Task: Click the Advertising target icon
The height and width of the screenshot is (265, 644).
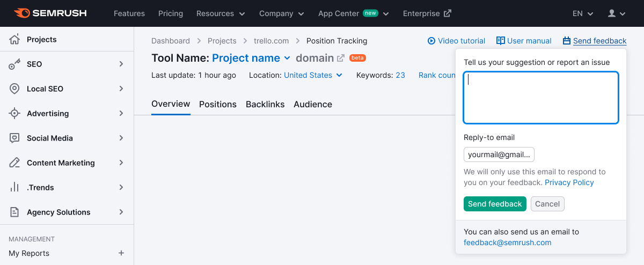Action: tap(14, 114)
